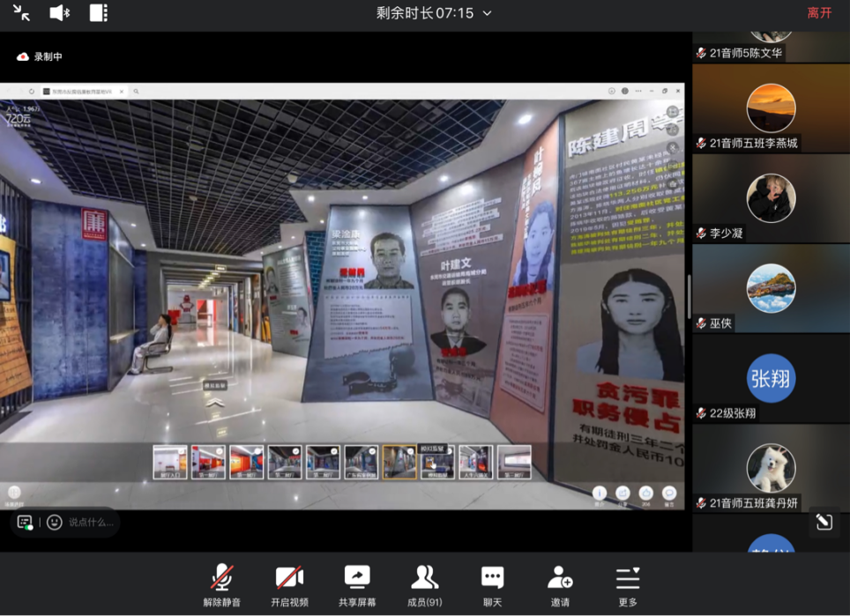Click the 21音师5陈文华 name label

coord(745,53)
